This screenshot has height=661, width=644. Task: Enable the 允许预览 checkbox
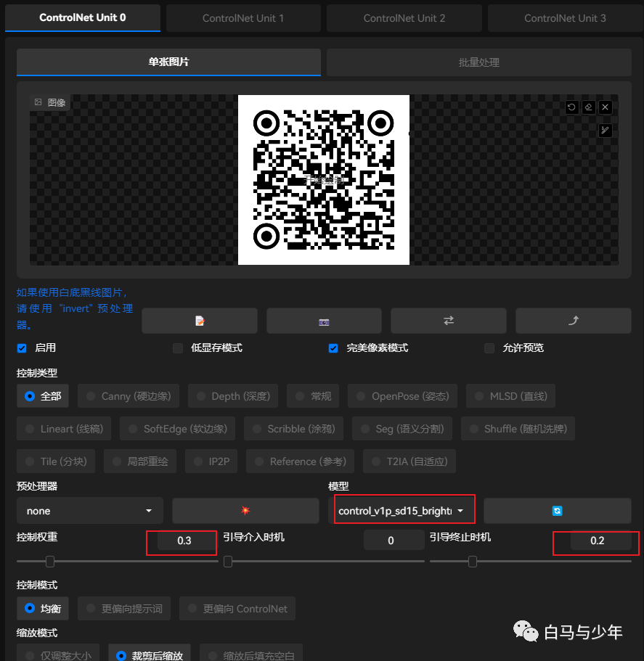pos(489,348)
